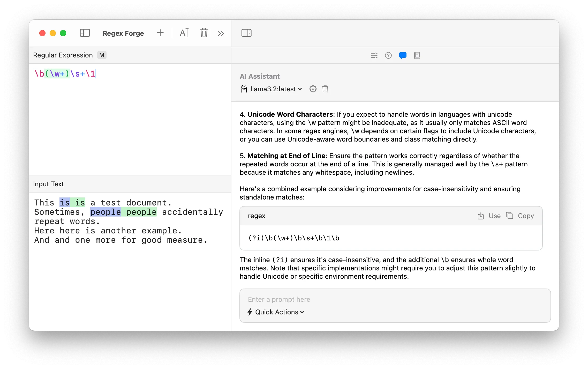This screenshot has height=369, width=588.
Task: Open AI Assistant settings with the gear icon
Action: click(x=313, y=89)
